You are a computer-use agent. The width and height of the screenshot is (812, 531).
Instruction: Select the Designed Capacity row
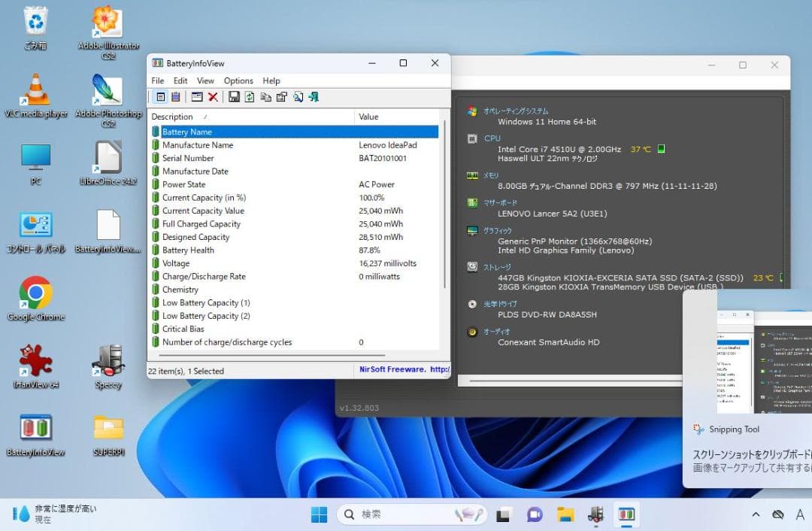[x=295, y=237]
